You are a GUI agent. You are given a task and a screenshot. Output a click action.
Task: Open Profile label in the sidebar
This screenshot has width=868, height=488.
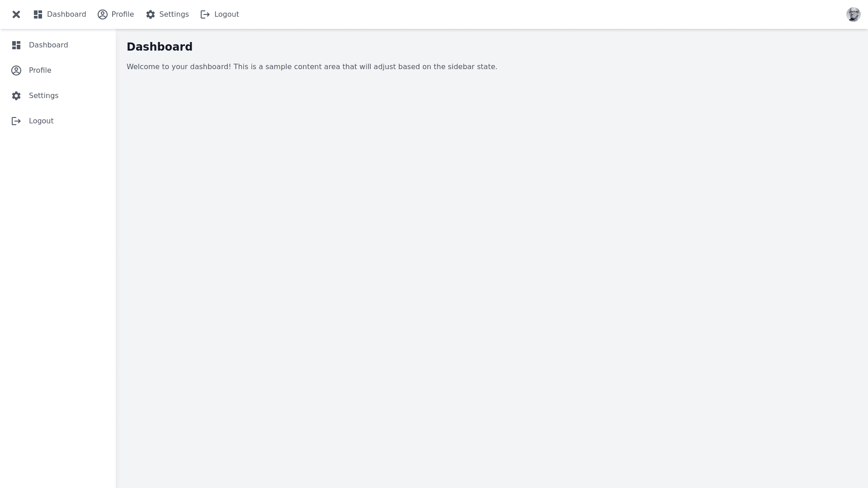(x=40, y=70)
